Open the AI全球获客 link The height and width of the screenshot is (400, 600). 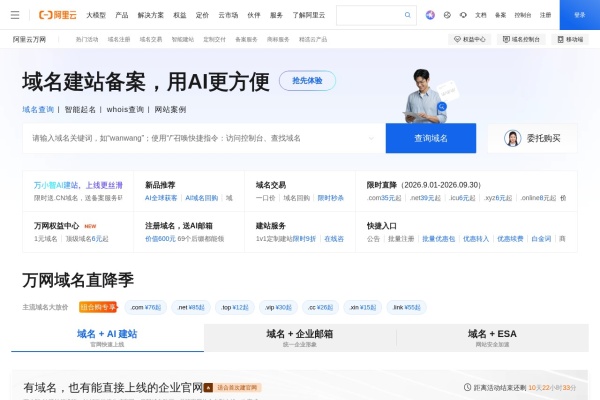pyautogui.click(x=161, y=198)
